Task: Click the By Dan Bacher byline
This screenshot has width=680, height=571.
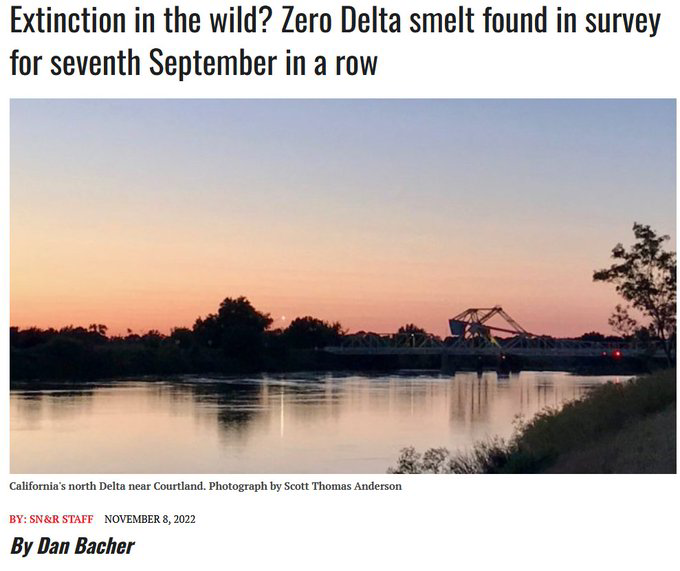Action: point(71,546)
